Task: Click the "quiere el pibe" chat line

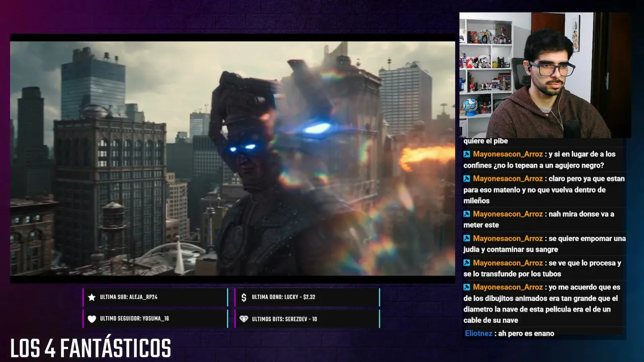Action: click(486, 141)
